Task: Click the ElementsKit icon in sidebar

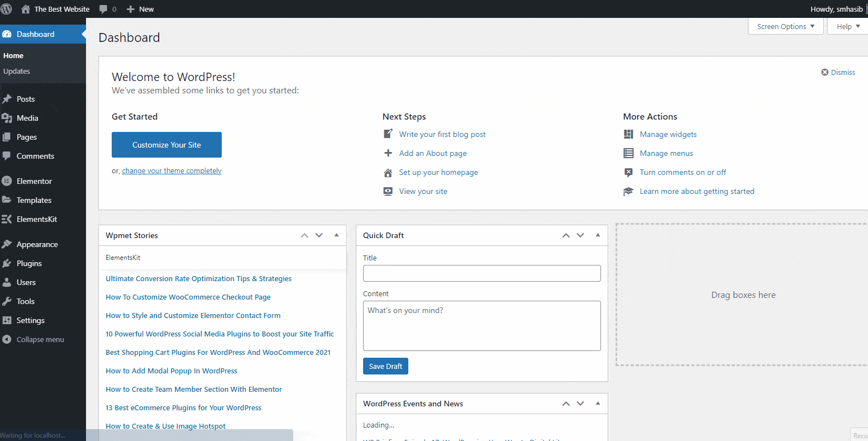Action: click(x=7, y=219)
